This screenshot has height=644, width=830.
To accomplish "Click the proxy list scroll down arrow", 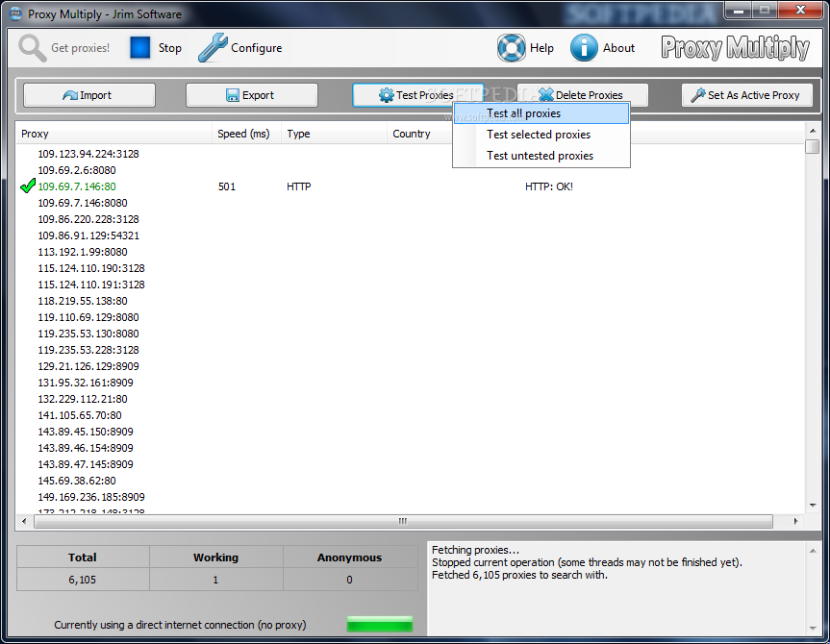I will pyautogui.click(x=813, y=506).
